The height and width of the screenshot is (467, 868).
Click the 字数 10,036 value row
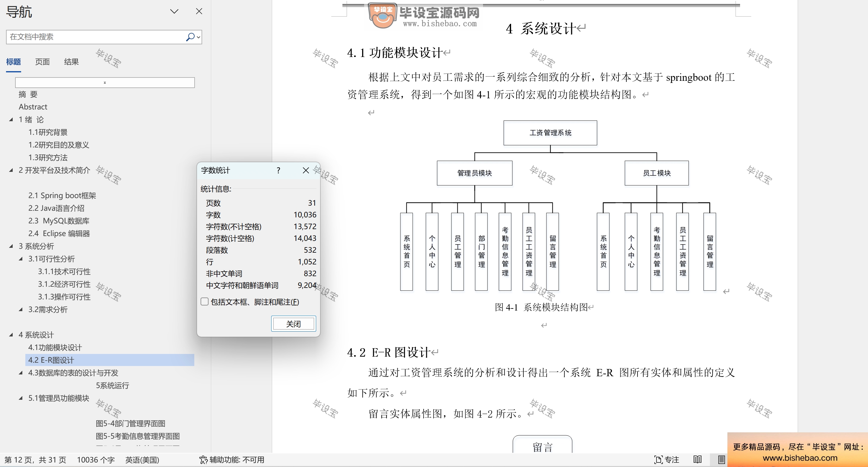261,215
